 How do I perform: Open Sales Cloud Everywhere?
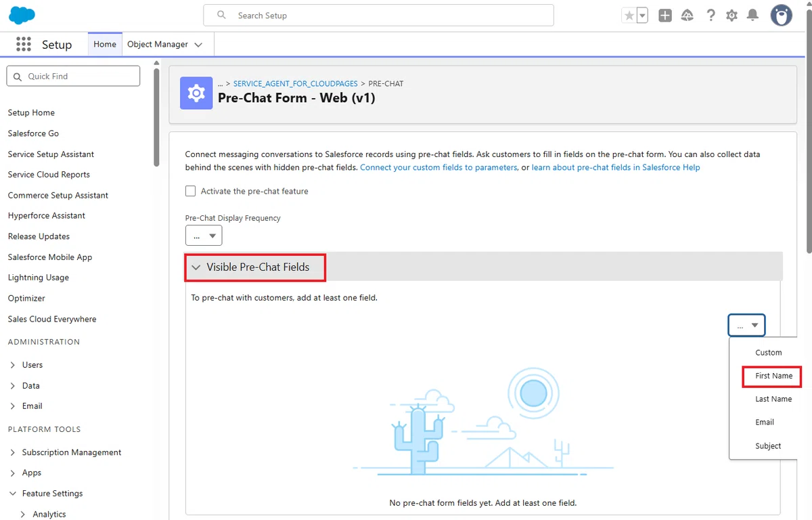point(52,319)
